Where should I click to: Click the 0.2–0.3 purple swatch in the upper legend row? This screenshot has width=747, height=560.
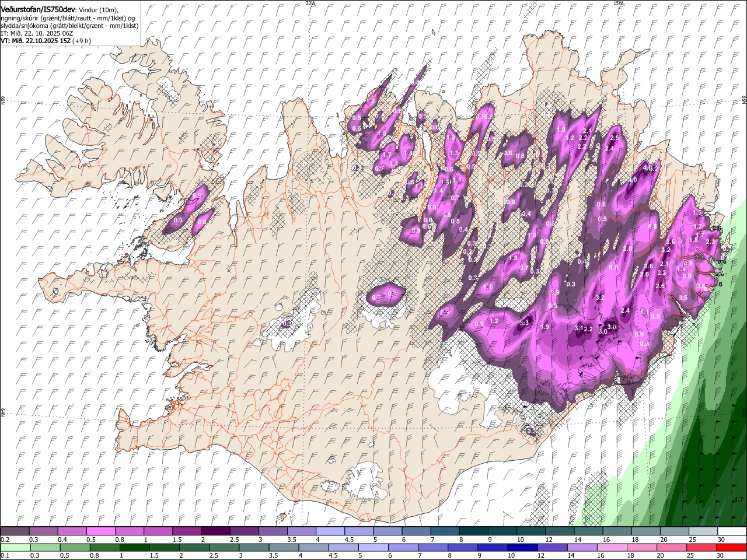tap(15, 531)
